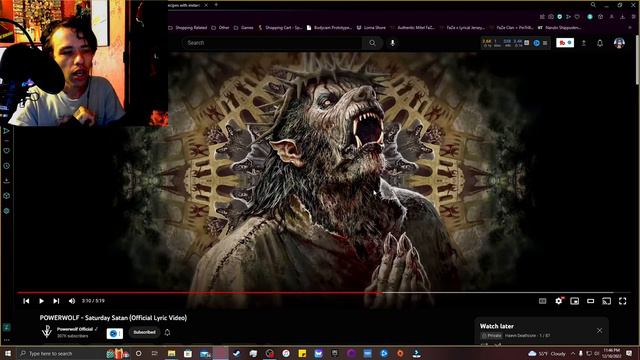The width and height of the screenshot is (640, 360).
Task: Open YouTube notifications bell
Action: 600,43
